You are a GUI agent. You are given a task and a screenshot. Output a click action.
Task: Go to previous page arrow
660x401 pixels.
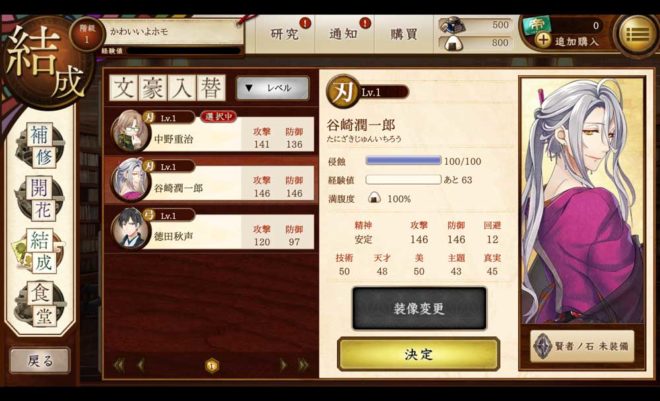coord(141,365)
